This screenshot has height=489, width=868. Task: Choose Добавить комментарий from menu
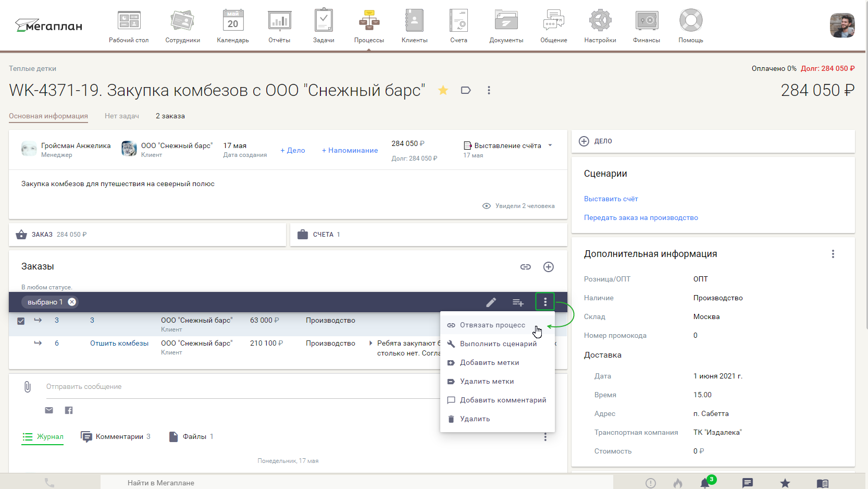point(498,400)
